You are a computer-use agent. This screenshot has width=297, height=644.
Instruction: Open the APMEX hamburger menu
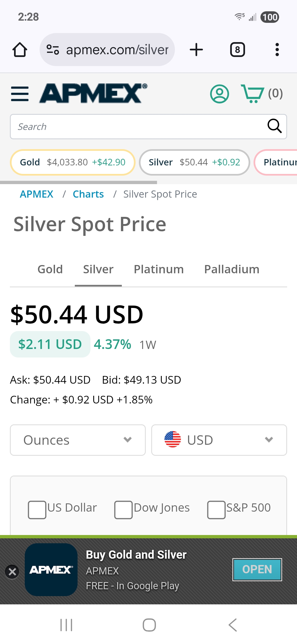(20, 94)
